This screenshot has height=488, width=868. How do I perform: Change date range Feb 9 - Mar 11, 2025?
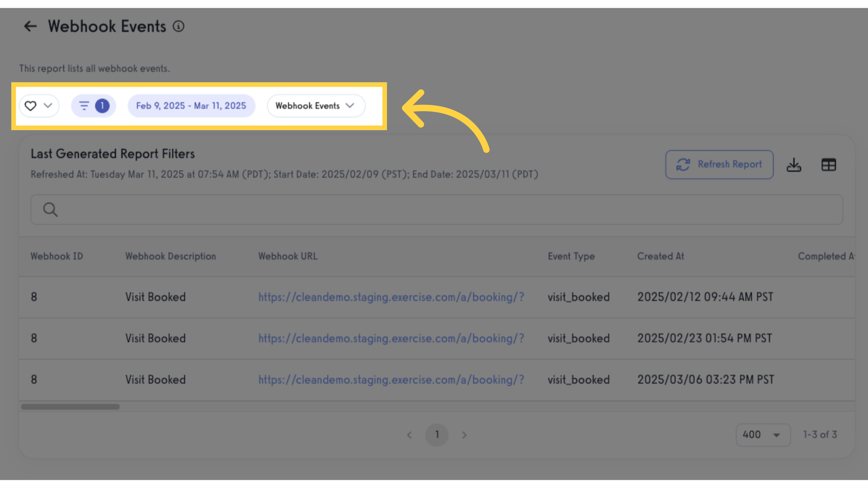click(191, 106)
